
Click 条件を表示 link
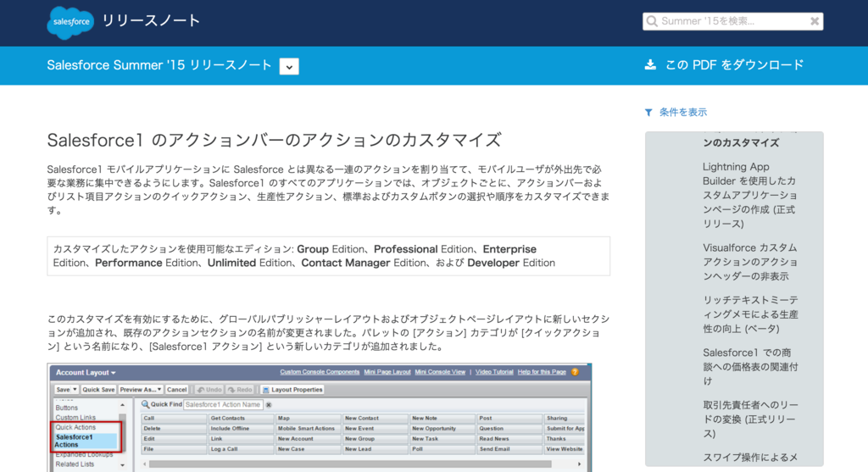(x=683, y=113)
